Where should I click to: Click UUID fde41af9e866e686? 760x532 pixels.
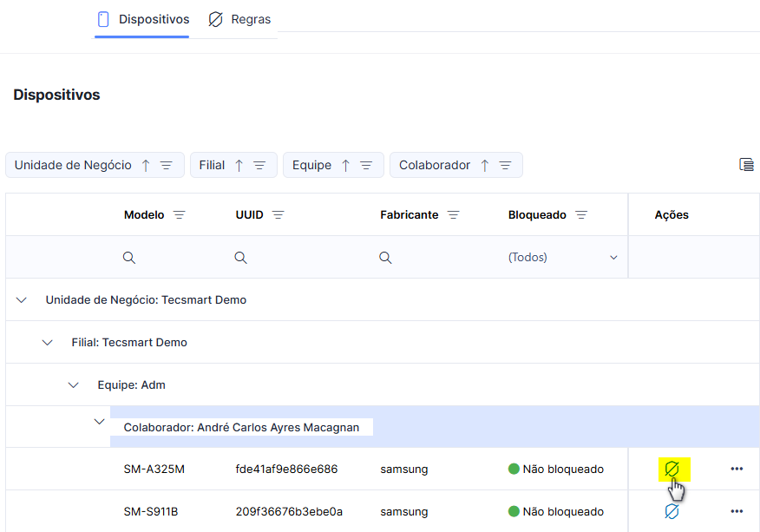pyautogui.click(x=286, y=470)
